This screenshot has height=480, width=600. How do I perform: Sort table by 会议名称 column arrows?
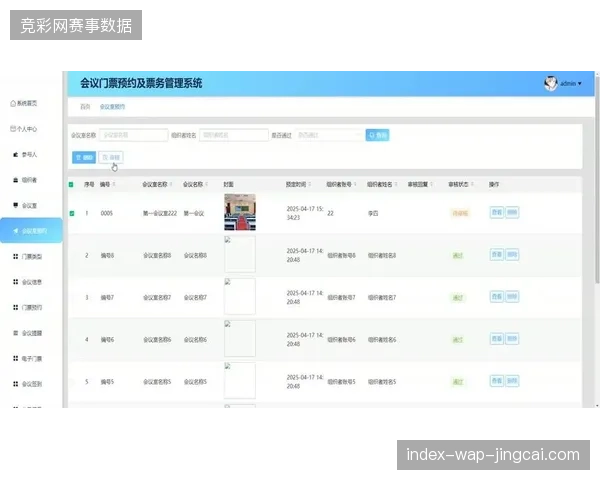coord(207,184)
